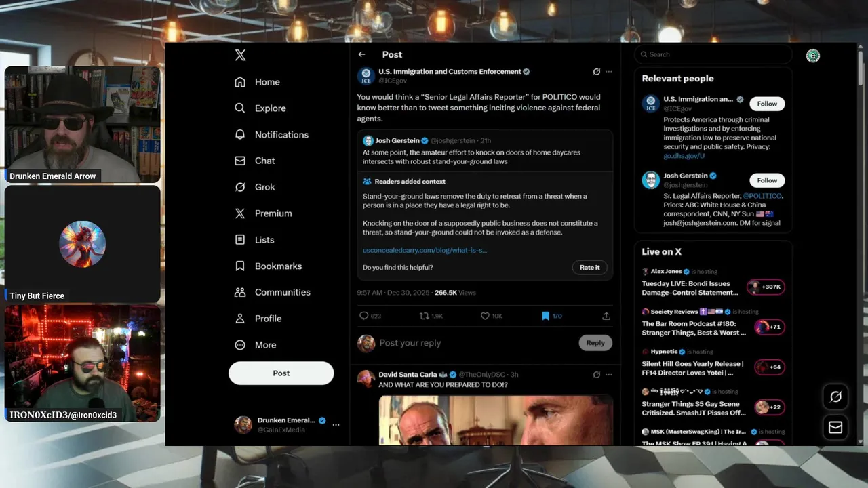The width and height of the screenshot is (868, 488).
Task: Click the usconcealedcarry.com blog link
Action: coord(425,250)
